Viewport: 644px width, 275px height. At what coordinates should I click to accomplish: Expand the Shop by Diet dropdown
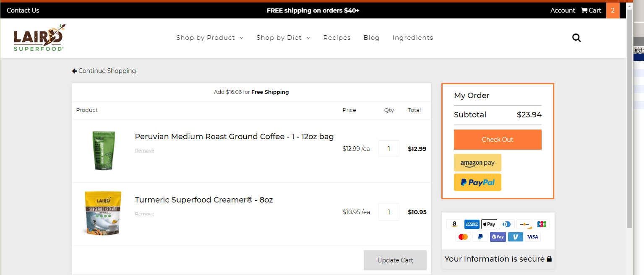point(283,38)
